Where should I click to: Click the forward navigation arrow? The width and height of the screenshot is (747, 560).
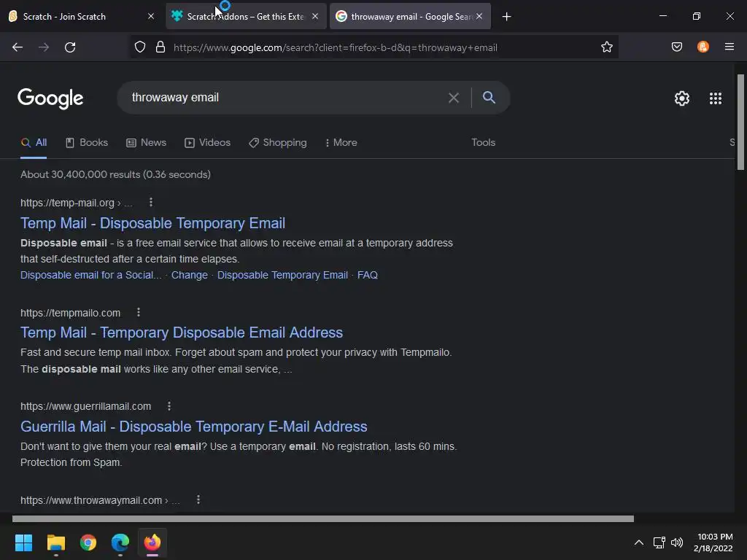tap(44, 47)
